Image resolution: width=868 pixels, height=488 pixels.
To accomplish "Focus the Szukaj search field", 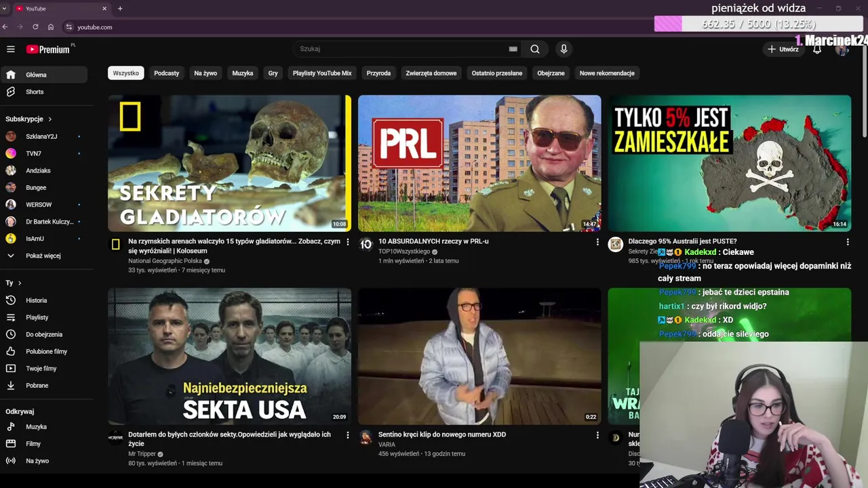I will pyautogui.click(x=407, y=49).
